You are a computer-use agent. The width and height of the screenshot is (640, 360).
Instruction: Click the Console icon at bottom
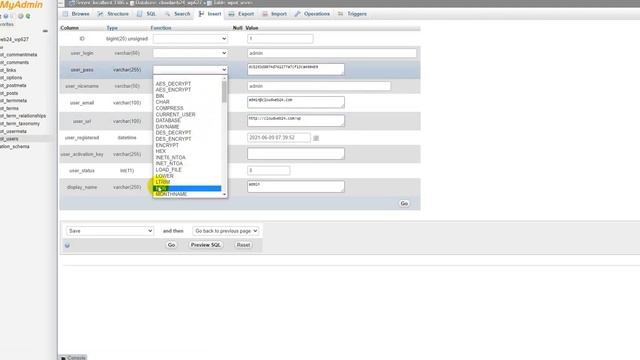click(x=63, y=358)
